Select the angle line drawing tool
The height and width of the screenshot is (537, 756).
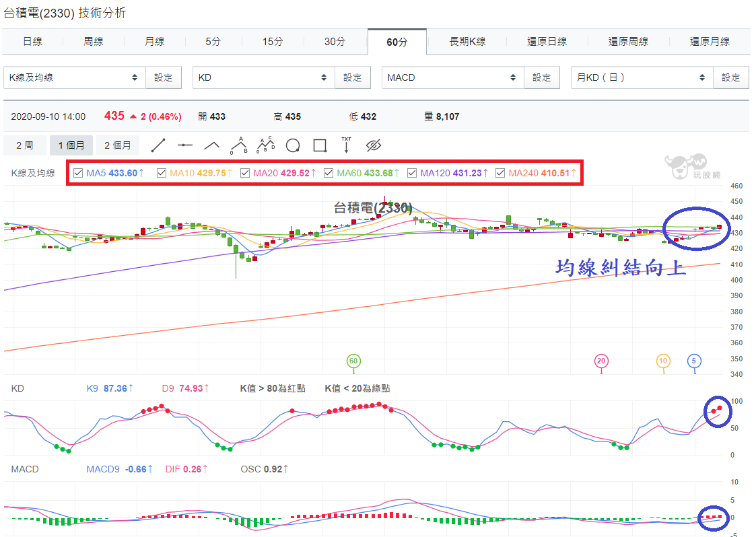click(x=211, y=145)
